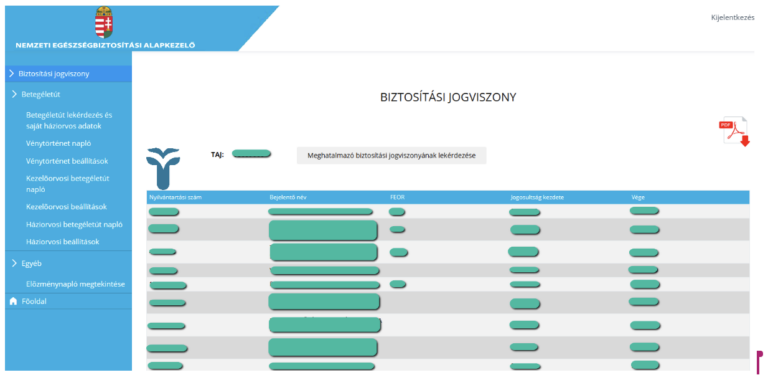This screenshot has height=385, width=768.
Task: Collapse the Egyéb section chevron
Action: (14, 263)
